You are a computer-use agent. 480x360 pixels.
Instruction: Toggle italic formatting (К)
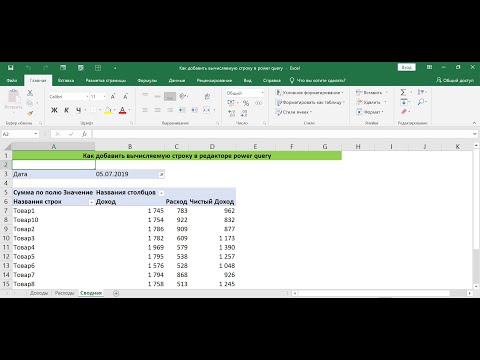pyautogui.click(x=66, y=110)
